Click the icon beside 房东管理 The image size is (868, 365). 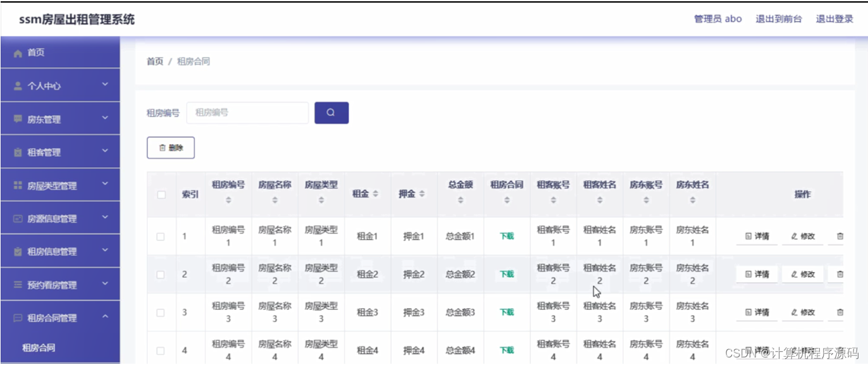pyautogui.click(x=18, y=119)
